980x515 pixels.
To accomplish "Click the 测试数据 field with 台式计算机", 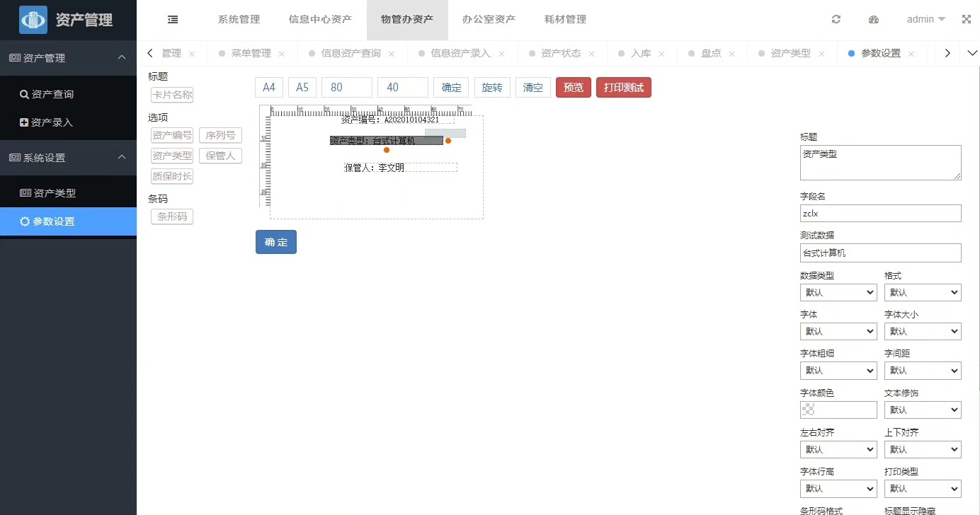I will pyautogui.click(x=881, y=253).
